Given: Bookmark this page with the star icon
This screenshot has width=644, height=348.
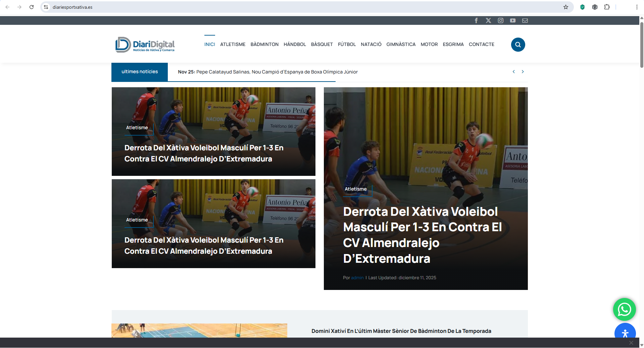Looking at the screenshot, I should tap(566, 7).
